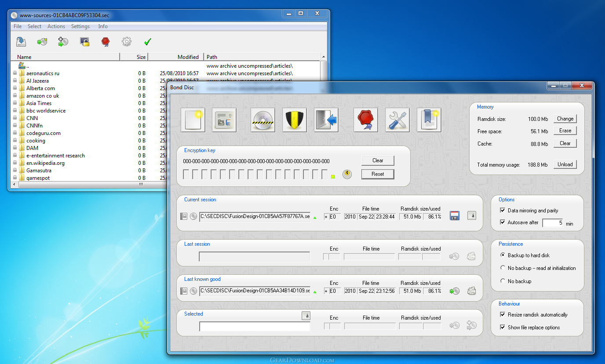Click the green checkmark toolbar icon
This screenshot has height=364, width=605.
[x=148, y=42]
